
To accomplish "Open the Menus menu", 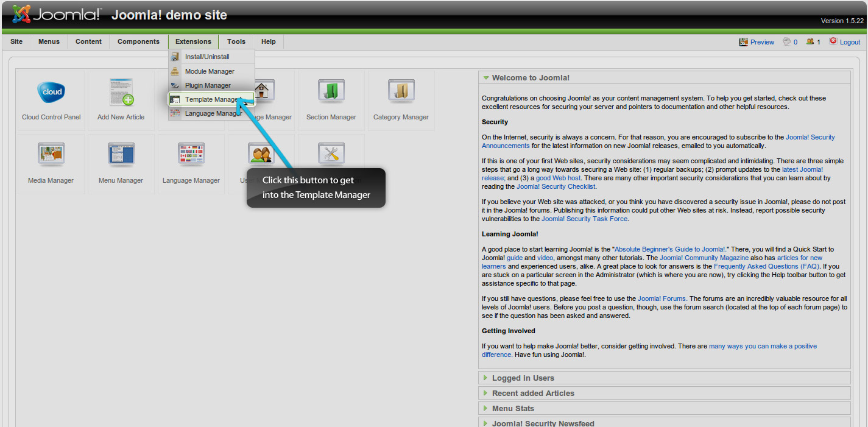I will (49, 41).
